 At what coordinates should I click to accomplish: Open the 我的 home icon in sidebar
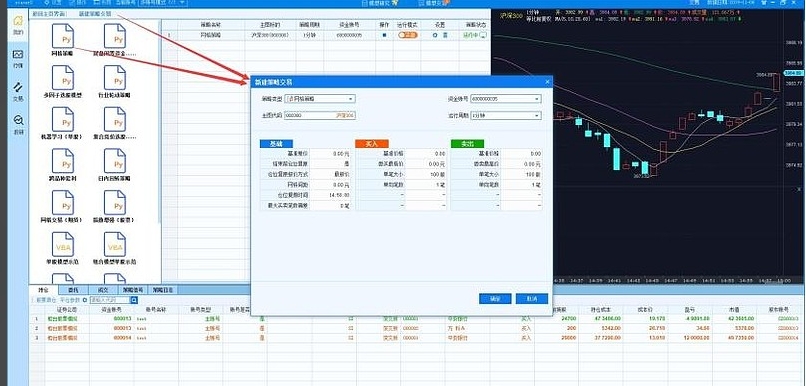pyautogui.click(x=18, y=25)
